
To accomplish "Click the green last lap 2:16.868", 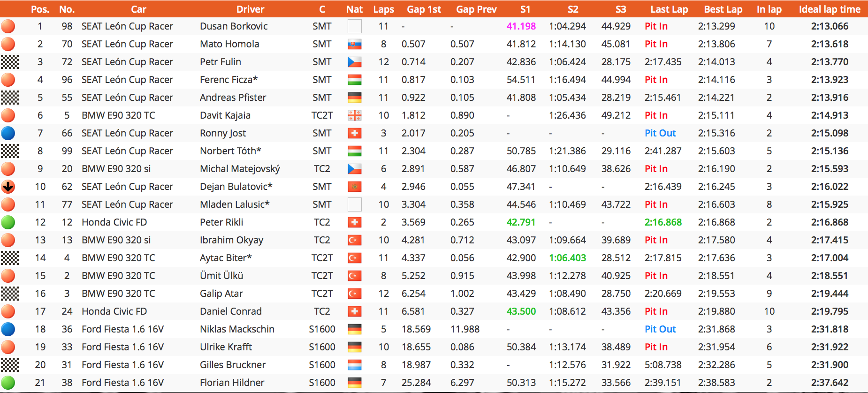I will coord(663,222).
